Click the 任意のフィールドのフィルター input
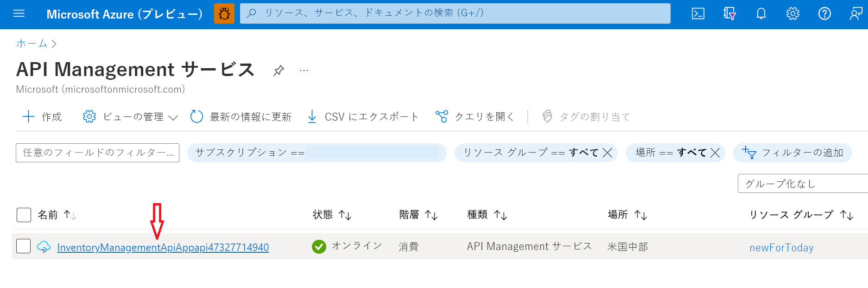Viewport: 868px width, 288px height. tap(97, 153)
